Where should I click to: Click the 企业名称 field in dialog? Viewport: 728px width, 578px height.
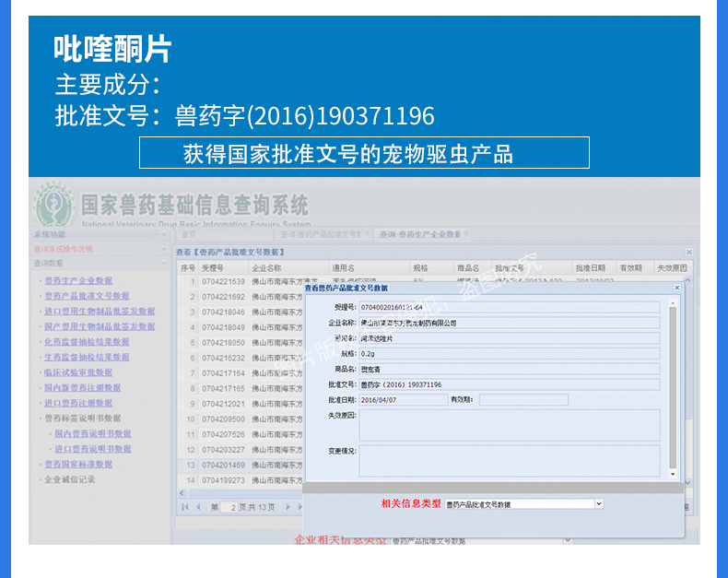coord(510,323)
